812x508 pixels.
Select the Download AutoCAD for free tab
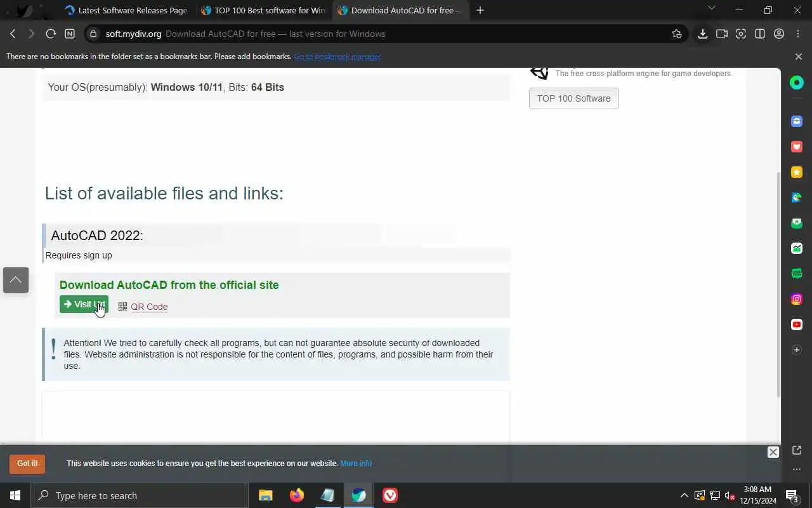pos(400,10)
